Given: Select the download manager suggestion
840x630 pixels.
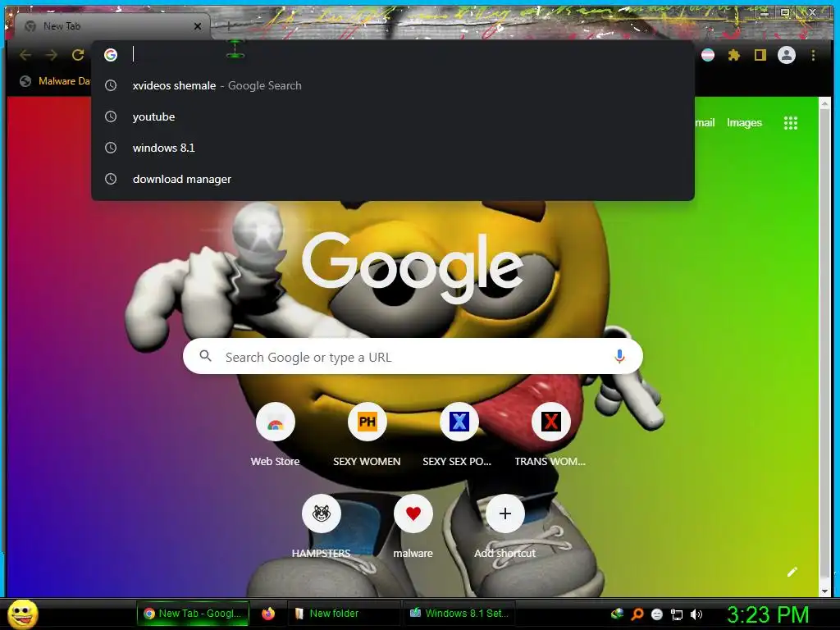Looking at the screenshot, I should pos(393,179).
